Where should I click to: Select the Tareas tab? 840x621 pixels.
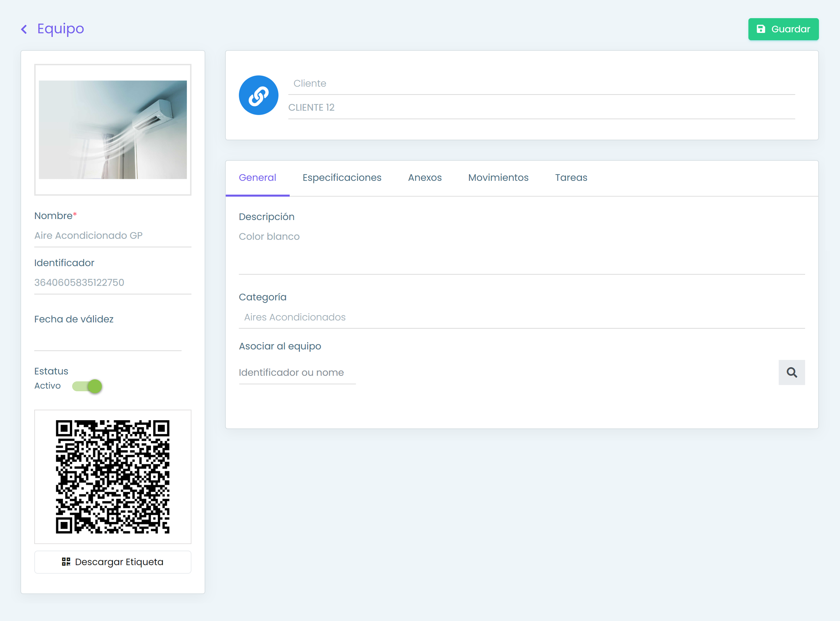coord(571,177)
